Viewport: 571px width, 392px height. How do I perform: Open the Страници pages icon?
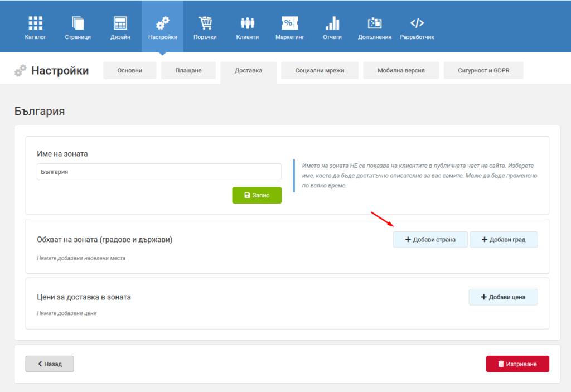(x=78, y=23)
